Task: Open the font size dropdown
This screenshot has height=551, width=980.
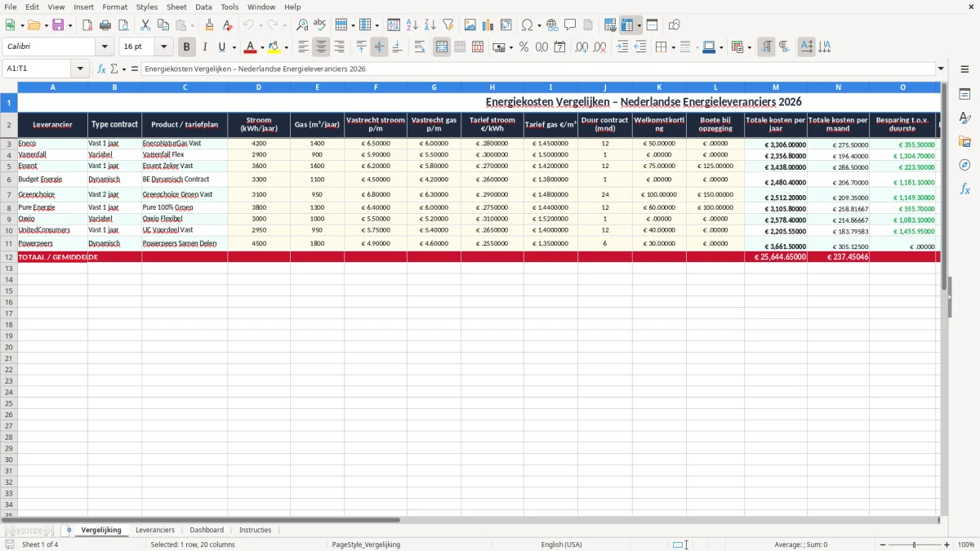Action: 163,47
